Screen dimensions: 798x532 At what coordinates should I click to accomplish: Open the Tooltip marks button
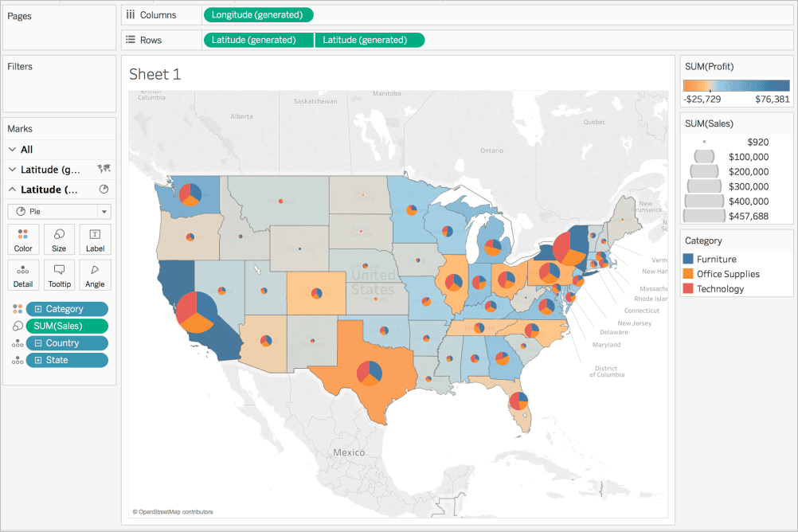pos(59,275)
